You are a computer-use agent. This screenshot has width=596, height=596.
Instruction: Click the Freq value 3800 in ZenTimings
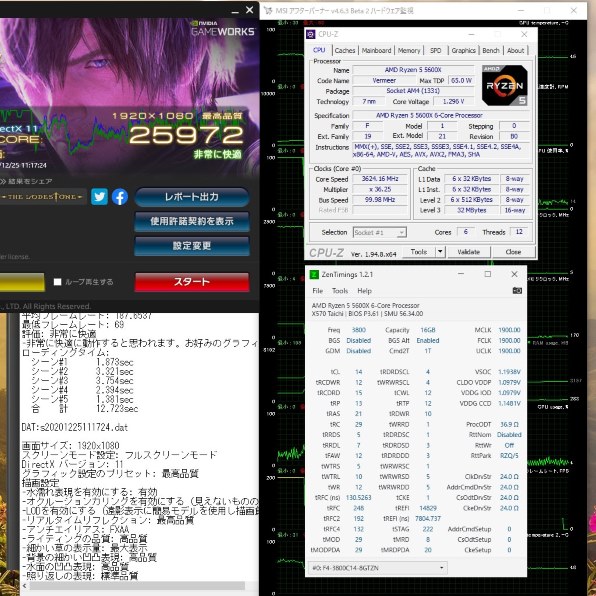click(x=358, y=330)
